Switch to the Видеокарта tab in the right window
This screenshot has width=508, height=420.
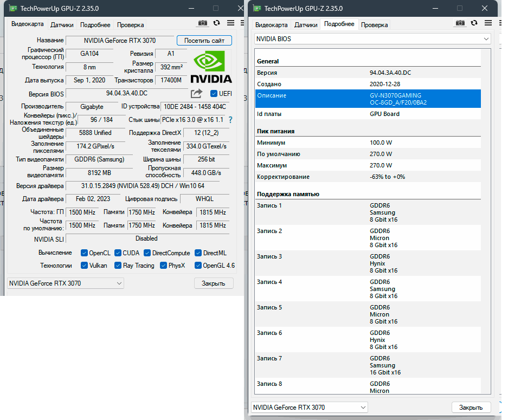272,25
